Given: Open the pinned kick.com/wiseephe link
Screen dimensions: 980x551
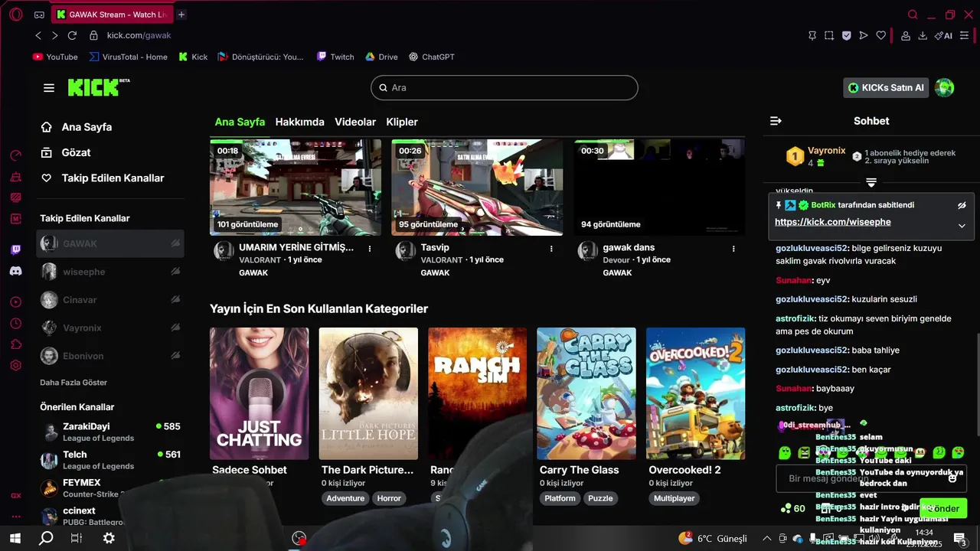Looking at the screenshot, I should click(832, 222).
